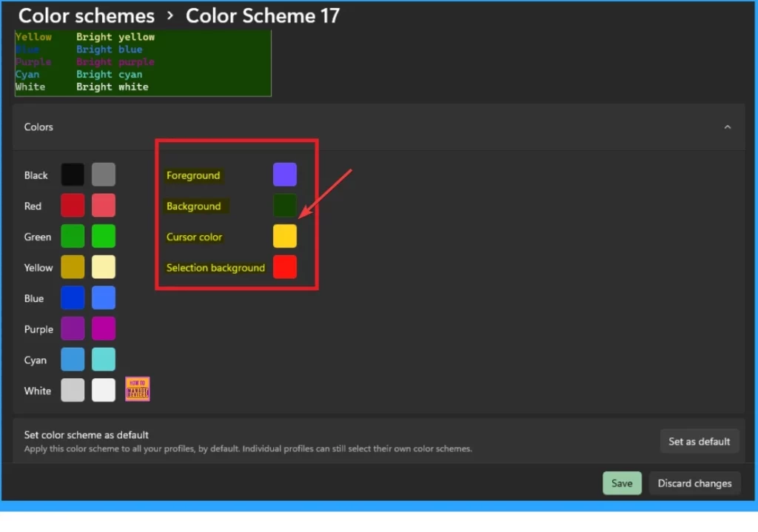The width and height of the screenshot is (758, 532).
Task: Open the Bright Red color swatch
Action: 104,206
